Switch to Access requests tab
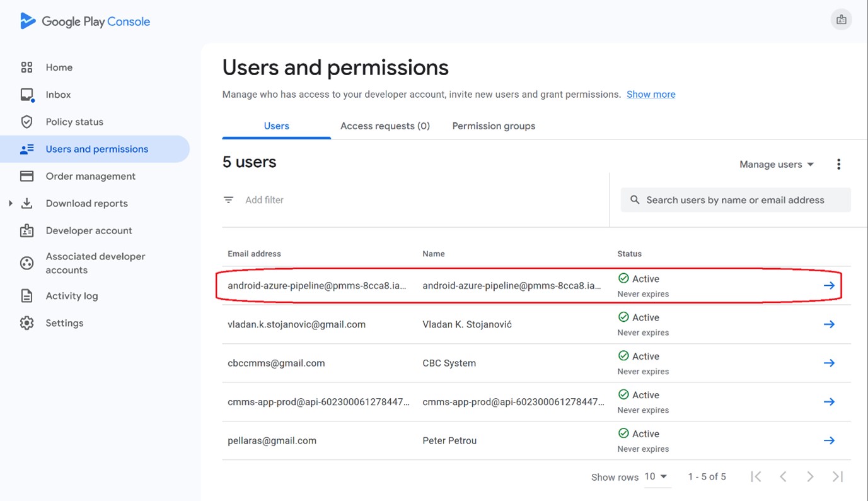This screenshot has height=501, width=868. click(385, 126)
